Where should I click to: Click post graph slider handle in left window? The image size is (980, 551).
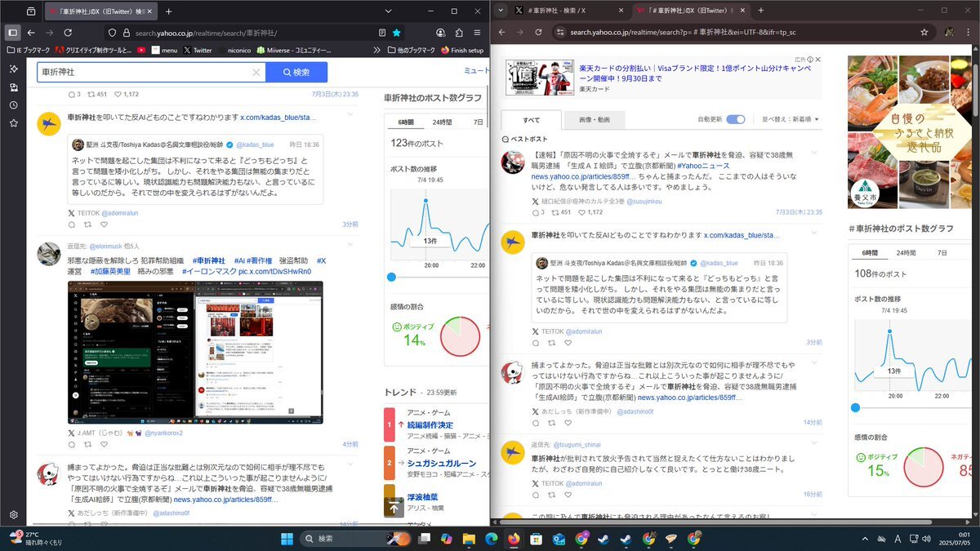coord(391,278)
